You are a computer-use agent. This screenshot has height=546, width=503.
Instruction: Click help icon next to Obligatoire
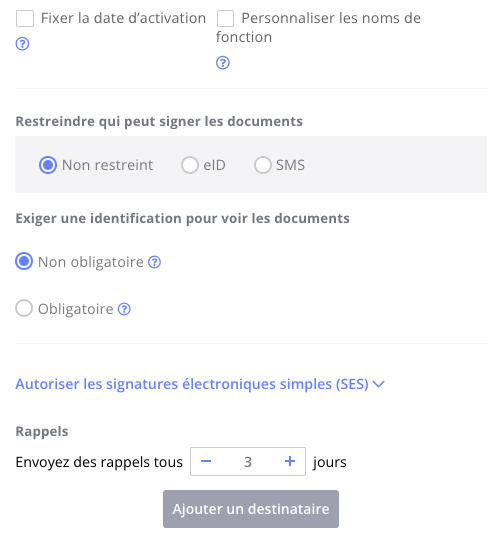124,309
